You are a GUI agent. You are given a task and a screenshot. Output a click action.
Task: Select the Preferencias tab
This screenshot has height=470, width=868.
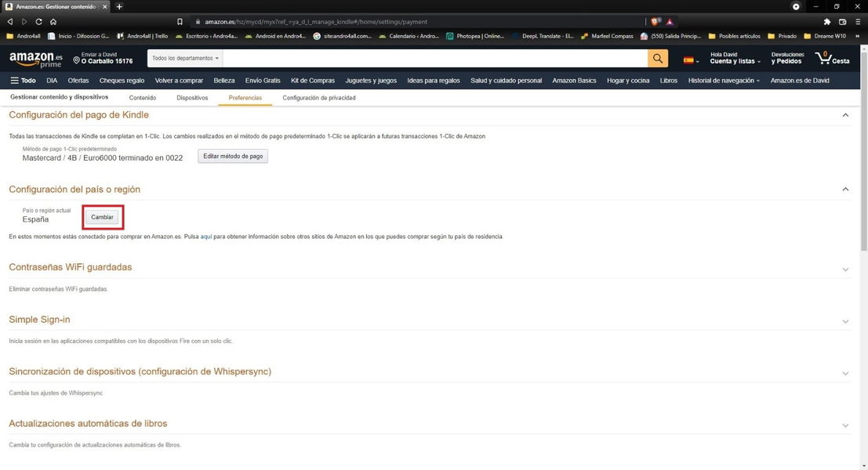click(x=245, y=98)
